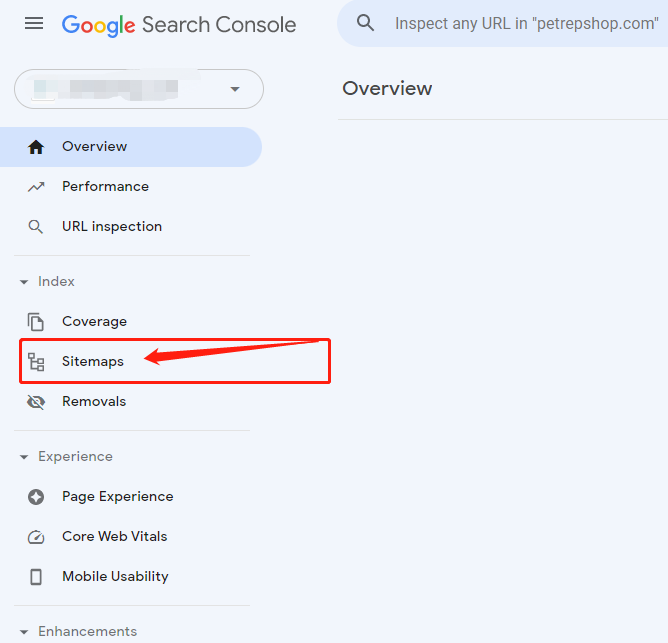Click the Performance trend-line icon
Screen dimensions: 668x643
pos(36,187)
